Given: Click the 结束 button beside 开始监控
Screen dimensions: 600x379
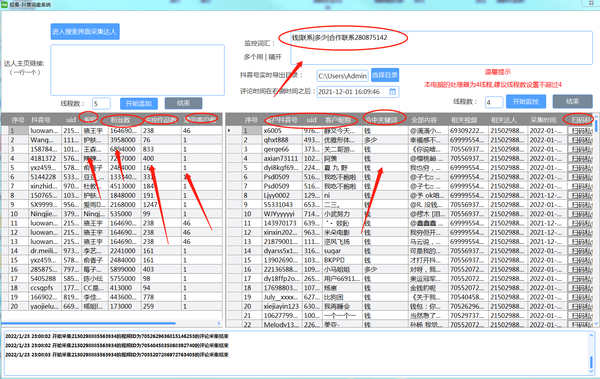Looking at the screenshot, I should pyautogui.click(x=572, y=101).
